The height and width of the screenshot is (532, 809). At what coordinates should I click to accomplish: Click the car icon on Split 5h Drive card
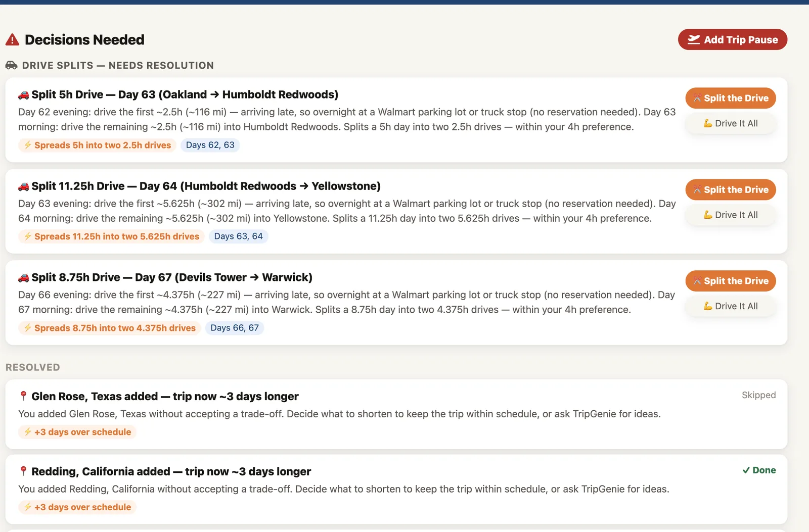23,95
